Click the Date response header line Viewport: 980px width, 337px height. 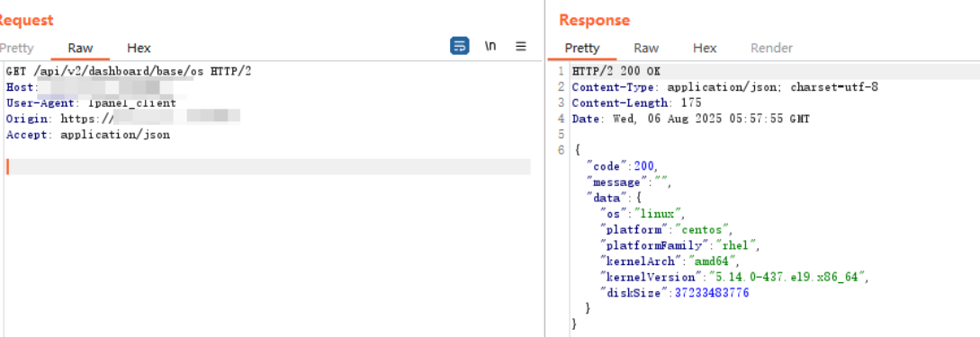(690, 119)
